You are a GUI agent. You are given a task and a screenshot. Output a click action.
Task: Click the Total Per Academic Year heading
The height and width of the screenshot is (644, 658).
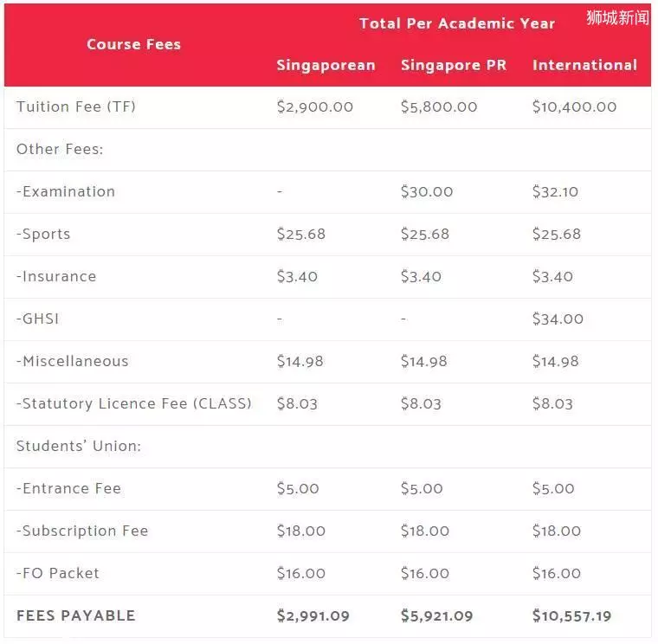[x=457, y=23]
